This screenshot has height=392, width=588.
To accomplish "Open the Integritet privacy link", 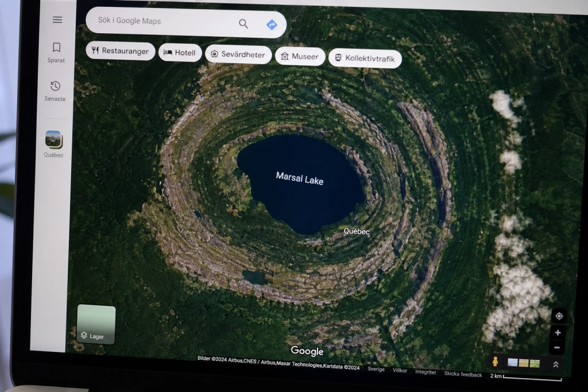I will [425, 372].
